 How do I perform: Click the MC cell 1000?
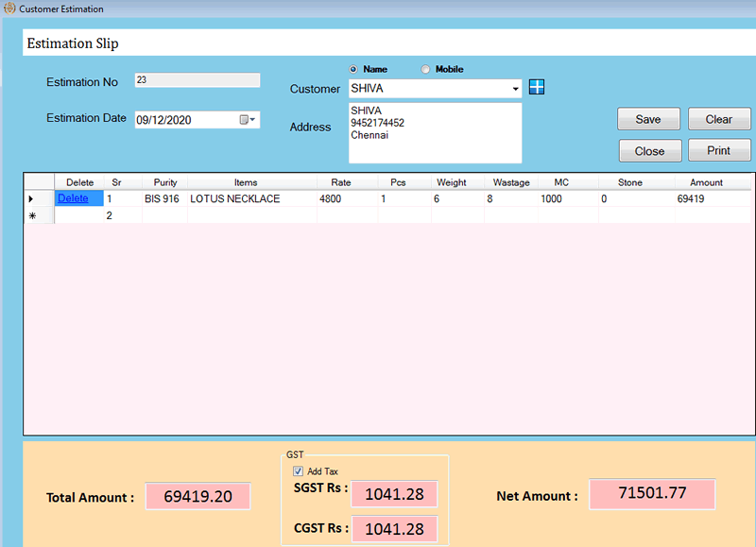(568, 198)
